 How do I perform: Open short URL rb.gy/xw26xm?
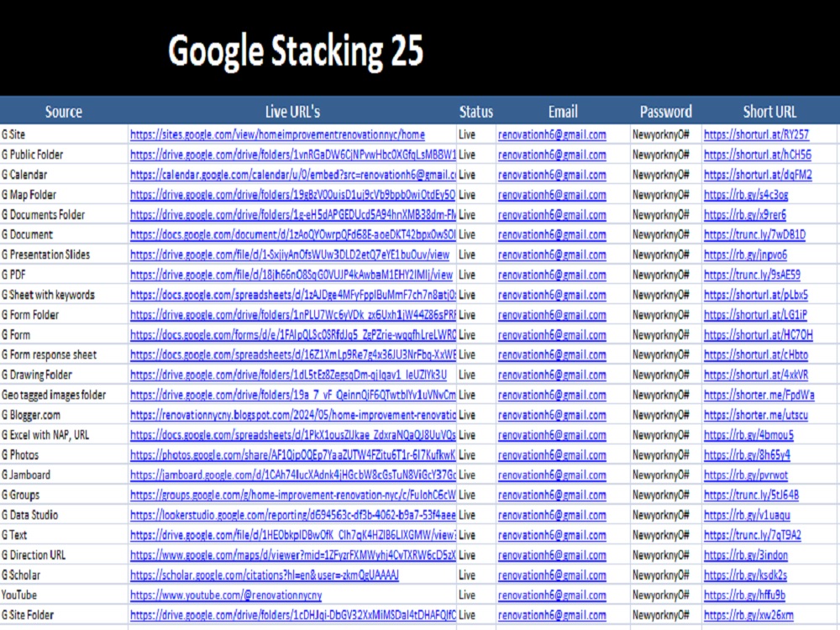(x=748, y=615)
